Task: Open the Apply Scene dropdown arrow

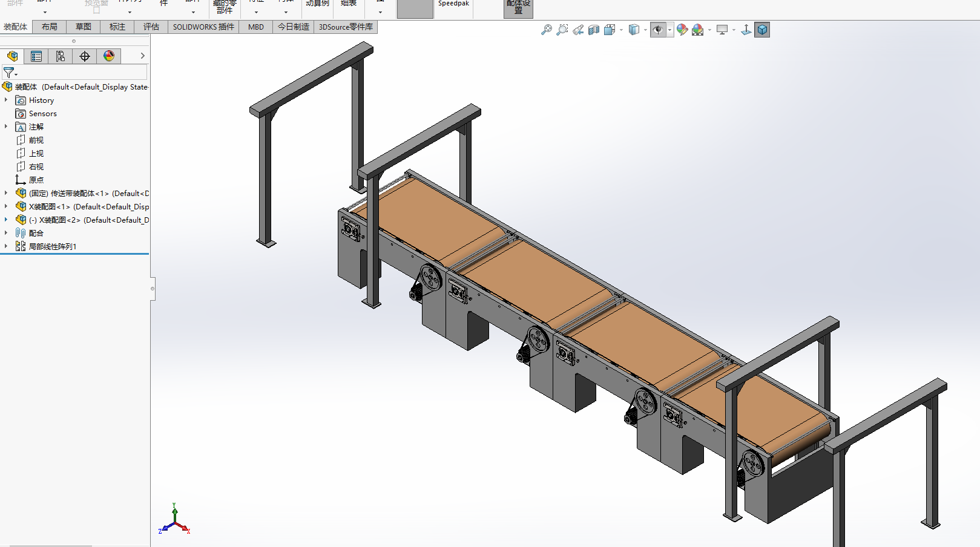Action: (709, 30)
